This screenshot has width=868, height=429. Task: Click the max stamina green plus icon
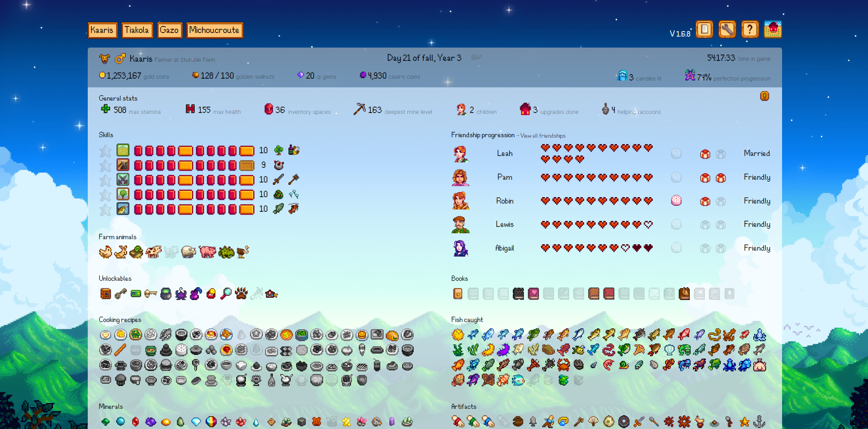click(106, 109)
